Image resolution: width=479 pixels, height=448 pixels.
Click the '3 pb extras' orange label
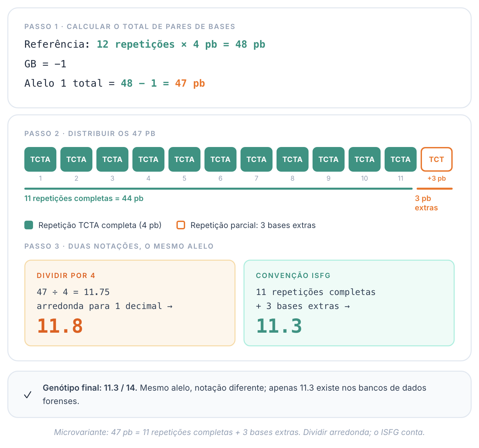click(x=426, y=203)
